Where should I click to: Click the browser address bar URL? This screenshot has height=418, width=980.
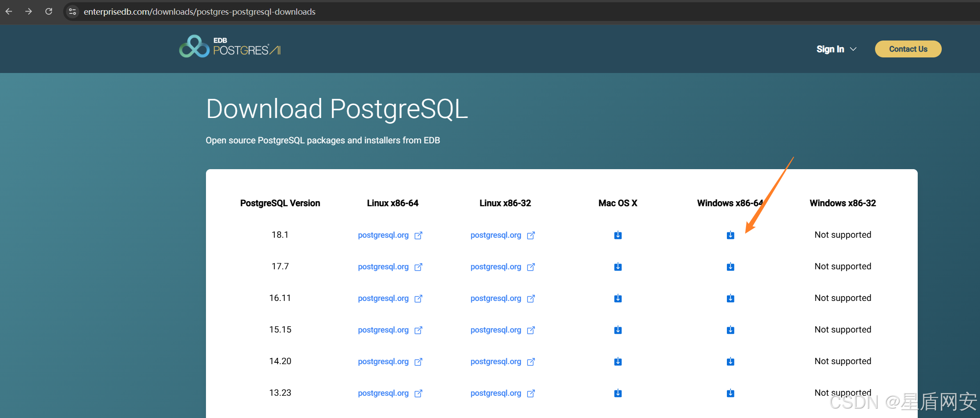199,12
